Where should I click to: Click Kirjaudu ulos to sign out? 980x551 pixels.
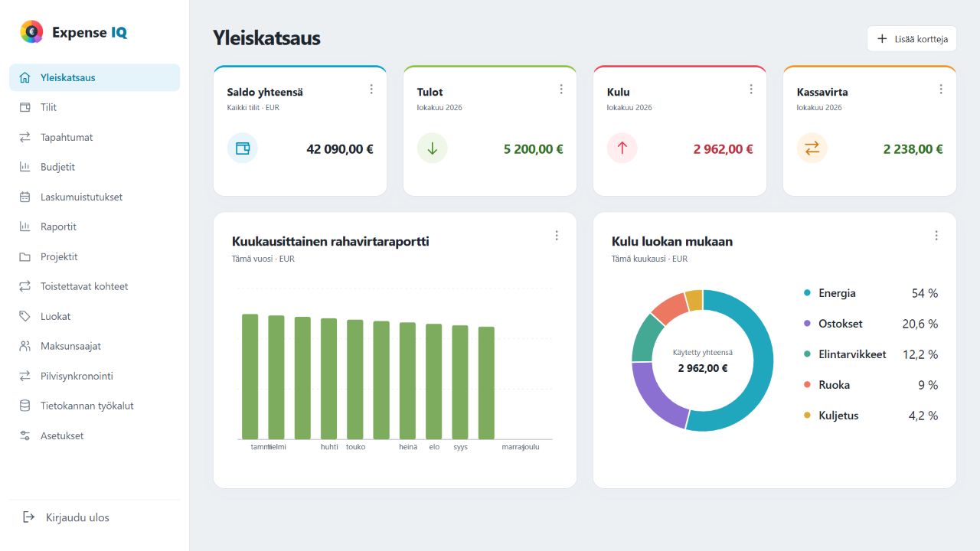point(95,517)
